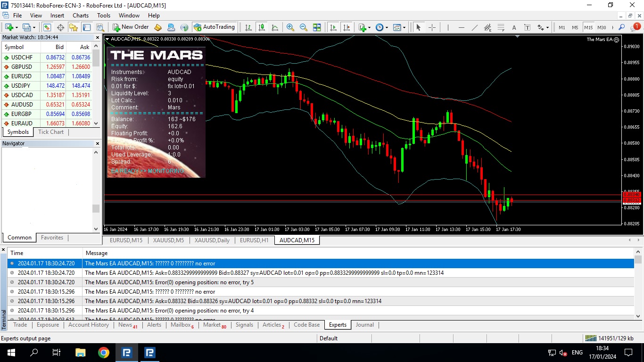Switch to the XAUUSD,Daily chart tab
This screenshot has width=644, height=362.
tap(212, 240)
